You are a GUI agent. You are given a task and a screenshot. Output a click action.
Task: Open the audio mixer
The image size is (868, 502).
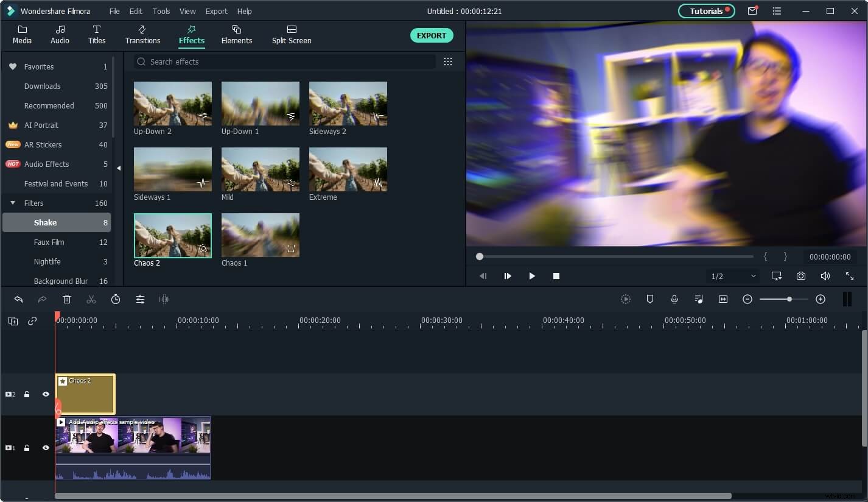coord(698,299)
